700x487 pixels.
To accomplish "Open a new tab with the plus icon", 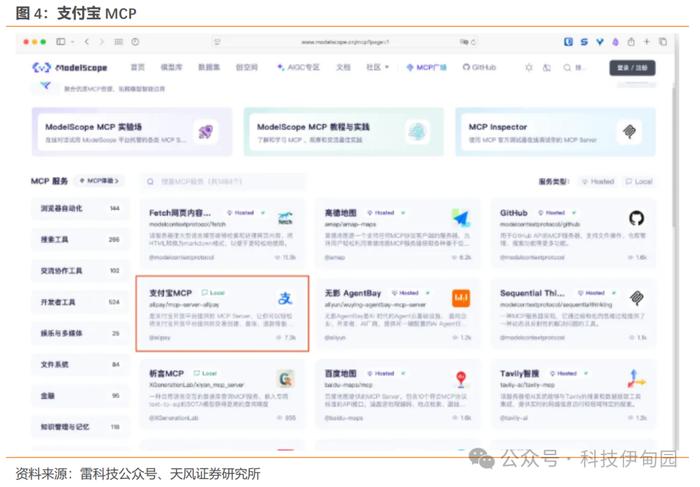I will click(646, 42).
